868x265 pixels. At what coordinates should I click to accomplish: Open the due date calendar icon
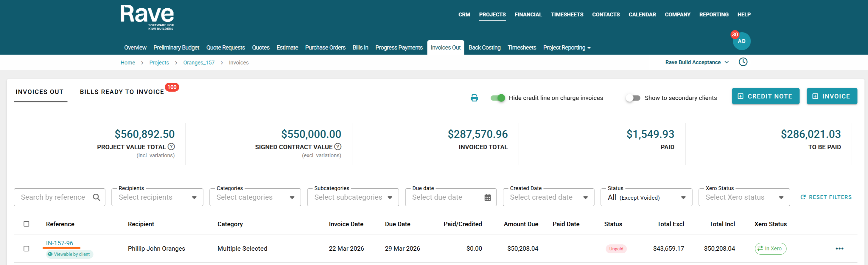[487, 198]
